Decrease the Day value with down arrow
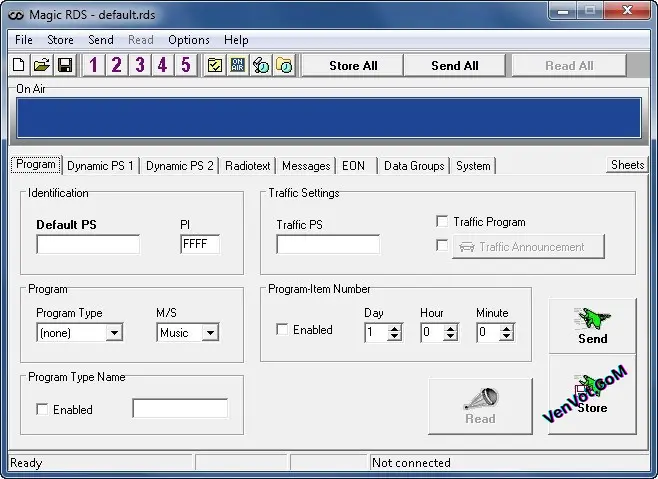Screen dimensions: 658x479 [394, 337]
